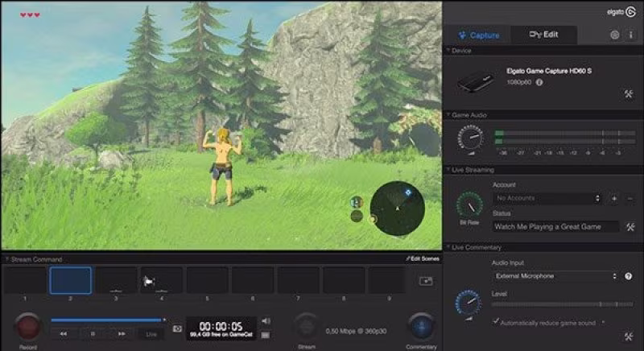
Task: Click the 0,50 Mbps @ 360p30 stream info
Action: click(356, 331)
